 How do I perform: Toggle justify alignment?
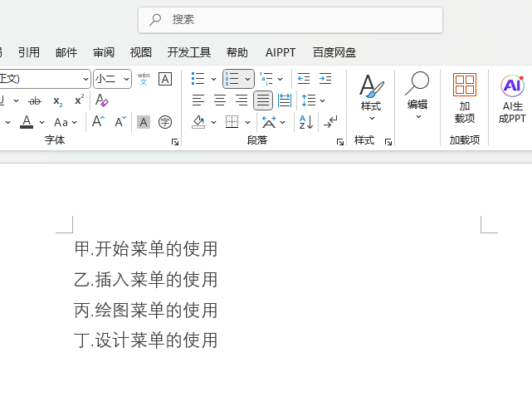pos(263,100)
